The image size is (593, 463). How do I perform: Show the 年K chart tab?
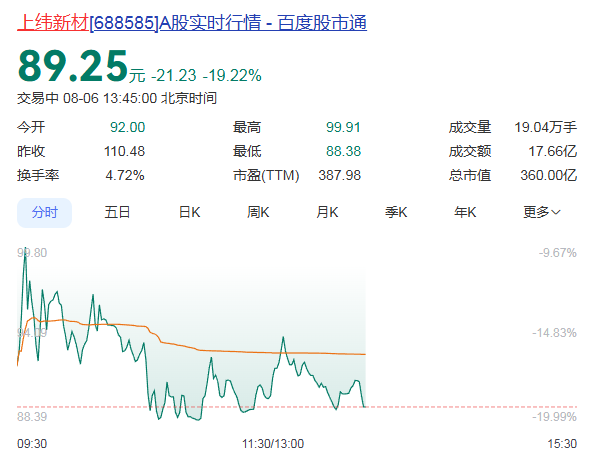point(465,212)
